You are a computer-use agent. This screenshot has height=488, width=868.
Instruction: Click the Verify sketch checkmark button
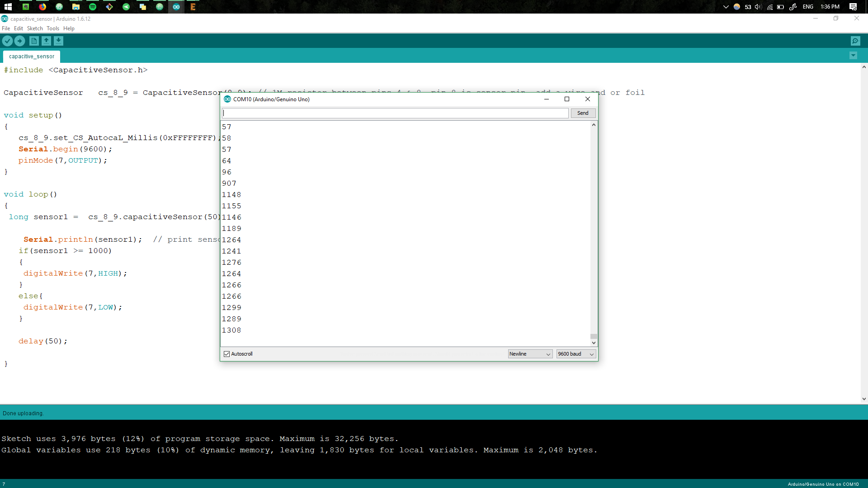click(x=7, y=41)
